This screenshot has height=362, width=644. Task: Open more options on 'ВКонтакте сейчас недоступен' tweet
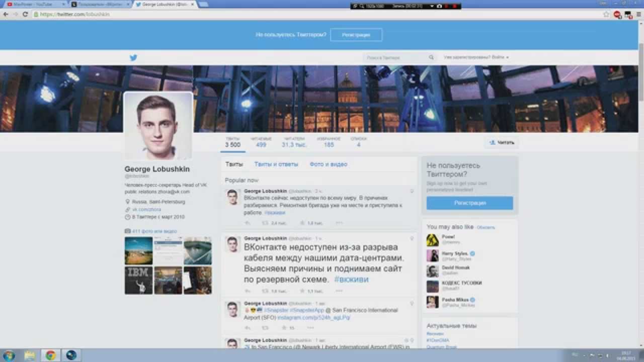coord(339,223)
